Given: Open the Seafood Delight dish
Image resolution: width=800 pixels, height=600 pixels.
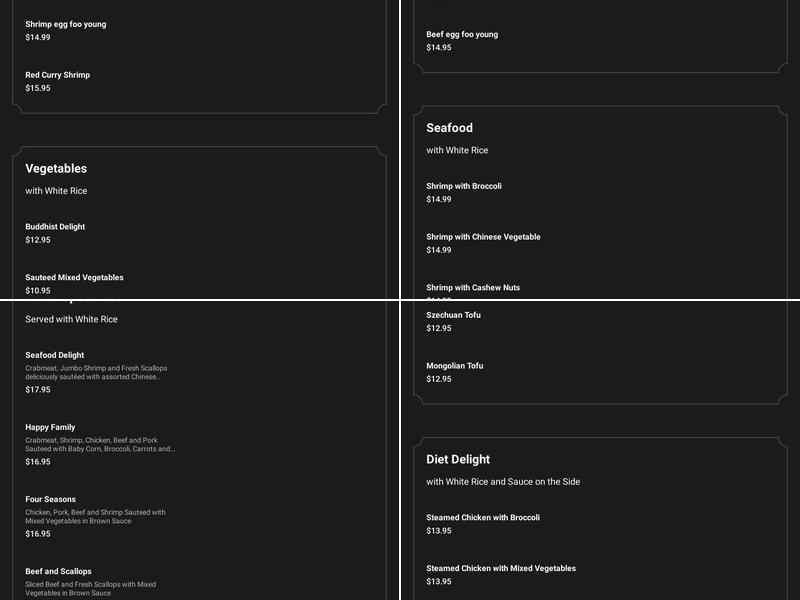Looking at the screenshot, I should click(x=55, y=355).
